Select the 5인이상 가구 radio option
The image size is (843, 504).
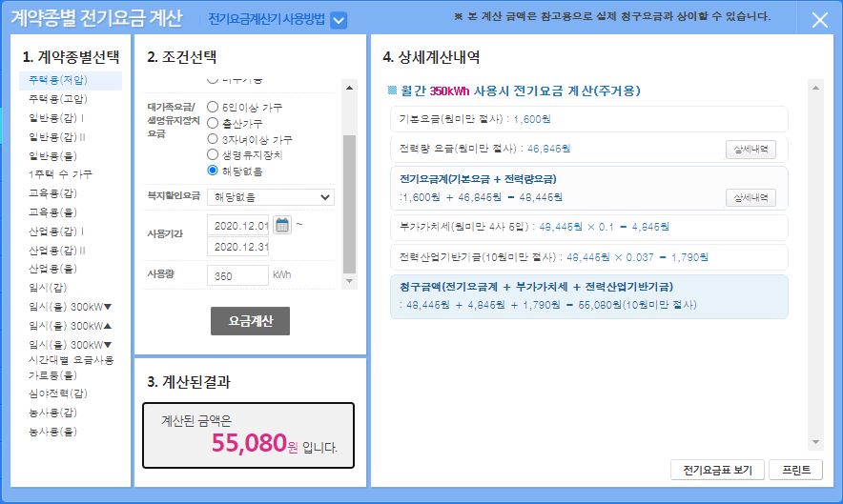point(213,107)
